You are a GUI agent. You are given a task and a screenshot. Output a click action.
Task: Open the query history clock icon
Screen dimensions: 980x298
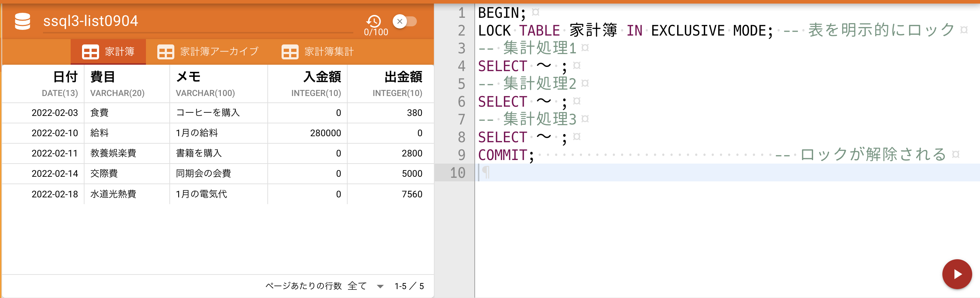point(374,21)
